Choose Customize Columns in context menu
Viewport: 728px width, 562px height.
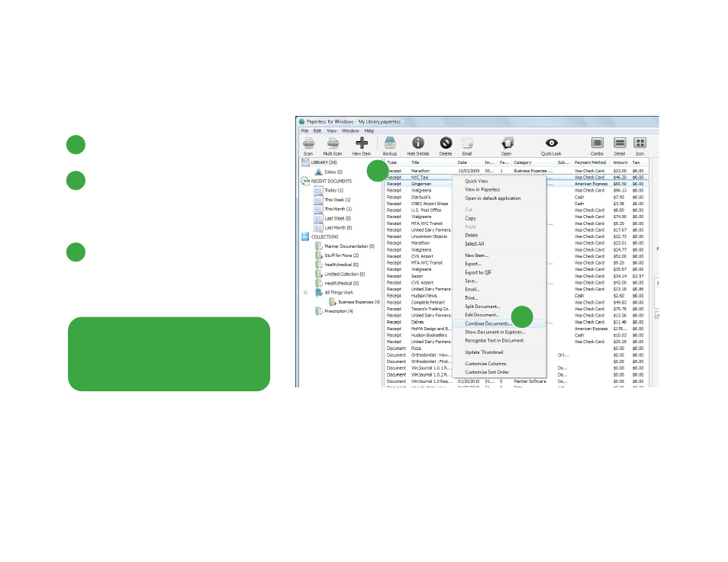pyautogui.click(x=499, y=364)
